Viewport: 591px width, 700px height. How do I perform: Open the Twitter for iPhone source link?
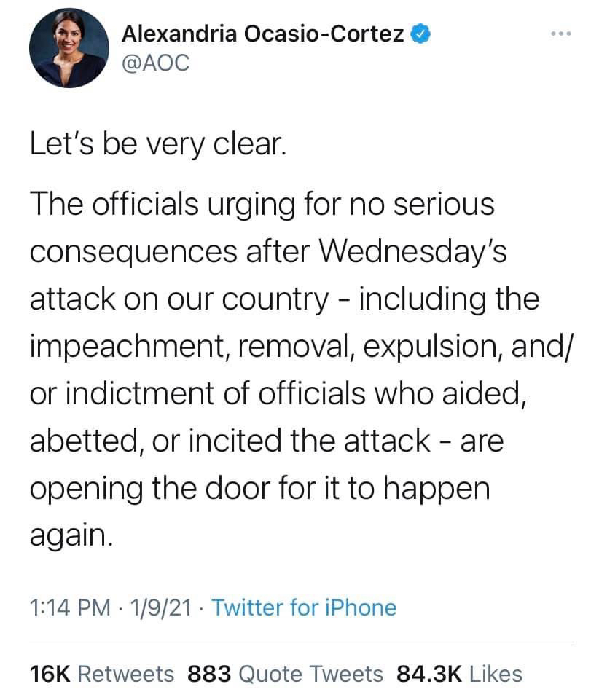pos(303,607)
